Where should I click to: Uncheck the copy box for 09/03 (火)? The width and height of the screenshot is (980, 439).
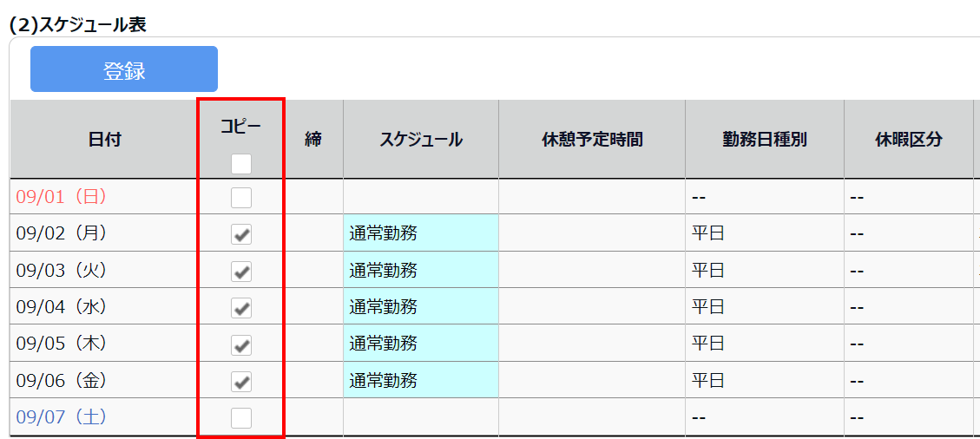tap(241, 272)
